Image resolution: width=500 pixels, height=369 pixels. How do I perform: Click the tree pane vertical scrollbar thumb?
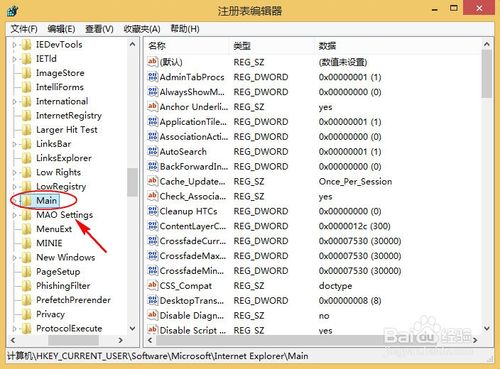click(x=132, y=182)
